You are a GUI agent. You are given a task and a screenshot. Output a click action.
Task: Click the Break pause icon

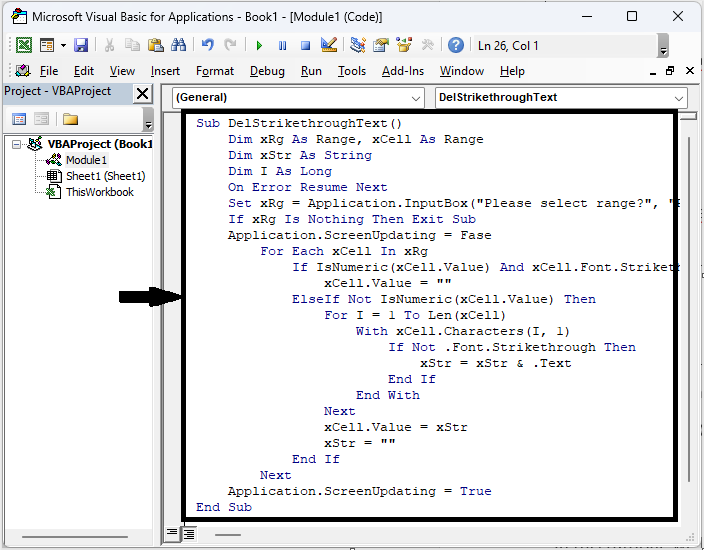tap(282, 45)
